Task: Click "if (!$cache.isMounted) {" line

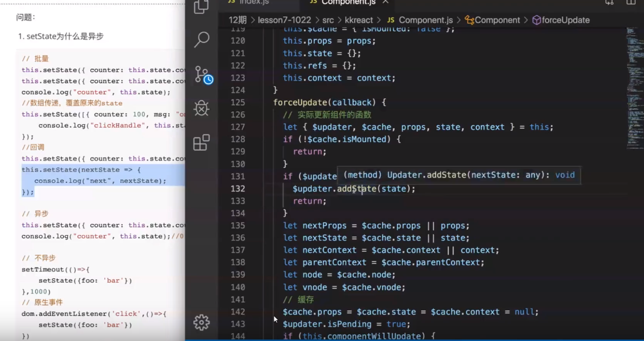Action: 342,139
